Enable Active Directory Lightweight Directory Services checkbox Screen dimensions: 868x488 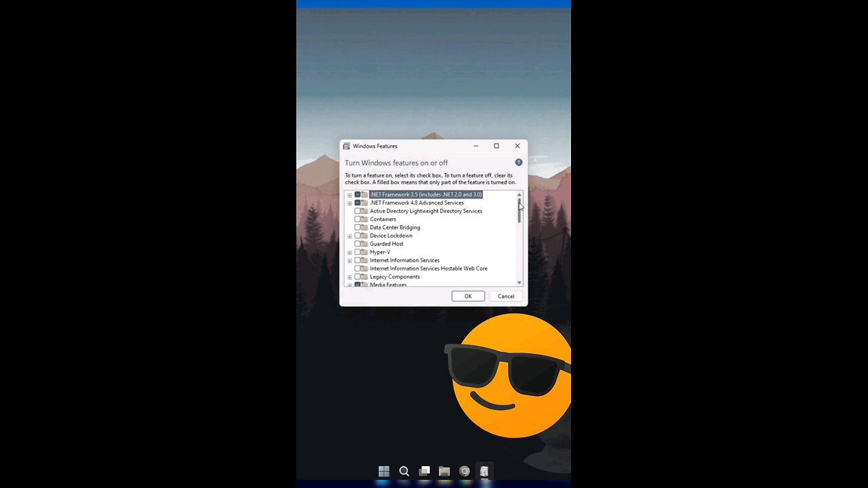pyautogui.click(x=357, y=211)
